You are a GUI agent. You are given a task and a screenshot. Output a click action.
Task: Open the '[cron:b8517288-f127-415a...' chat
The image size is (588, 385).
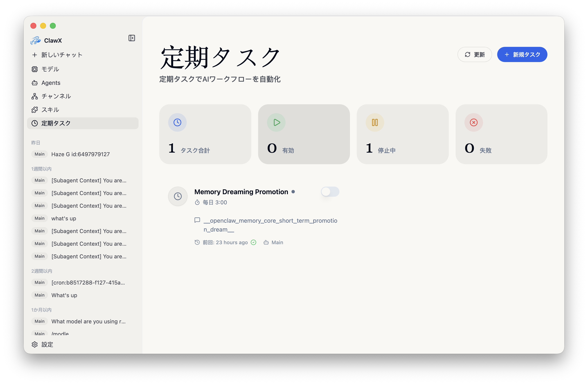[83, 283]
